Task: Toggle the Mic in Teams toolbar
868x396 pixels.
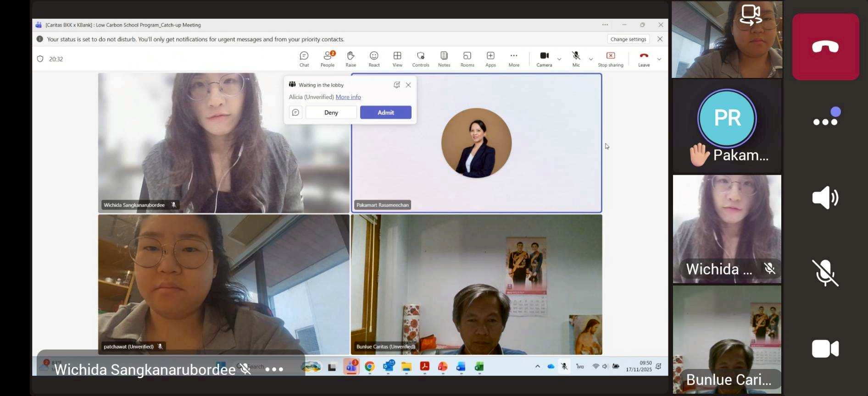Action: coord(576,59)
